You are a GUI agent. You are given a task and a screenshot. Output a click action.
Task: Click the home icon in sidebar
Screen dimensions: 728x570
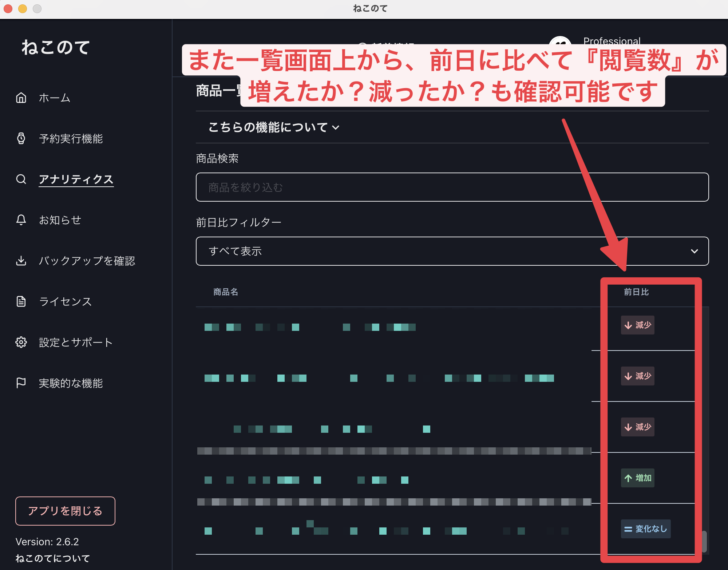[21, 98]
